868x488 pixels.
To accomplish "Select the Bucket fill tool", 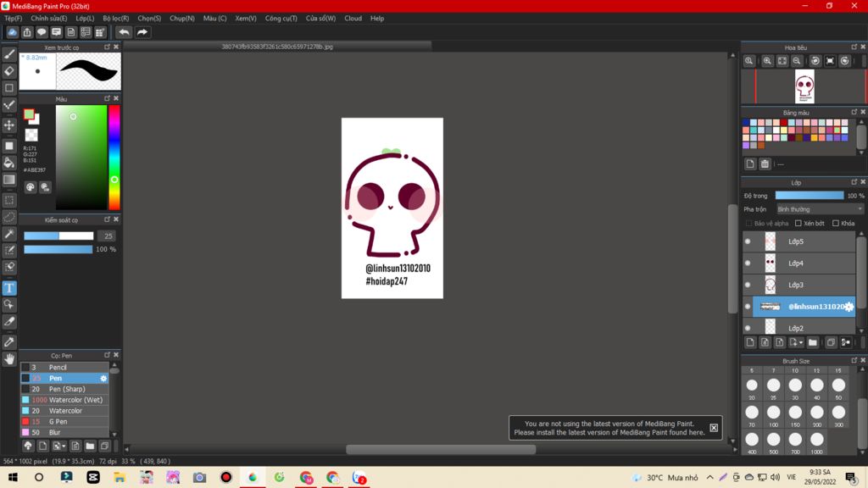I will (x=9, y=163).
